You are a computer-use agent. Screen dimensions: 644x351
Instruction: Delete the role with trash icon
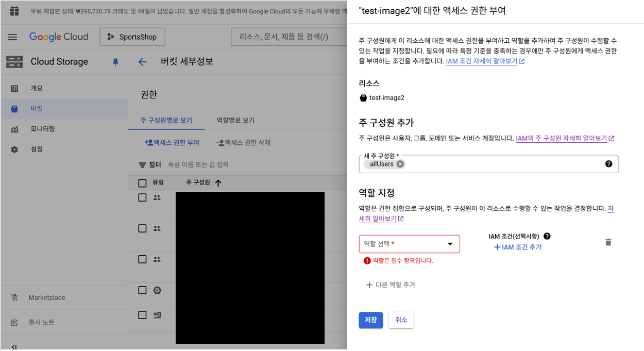(x=608, y=242)
